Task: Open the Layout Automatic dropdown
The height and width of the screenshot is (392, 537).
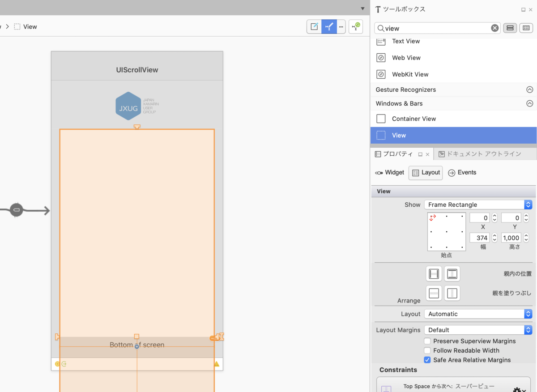Action: coord(478,314)
